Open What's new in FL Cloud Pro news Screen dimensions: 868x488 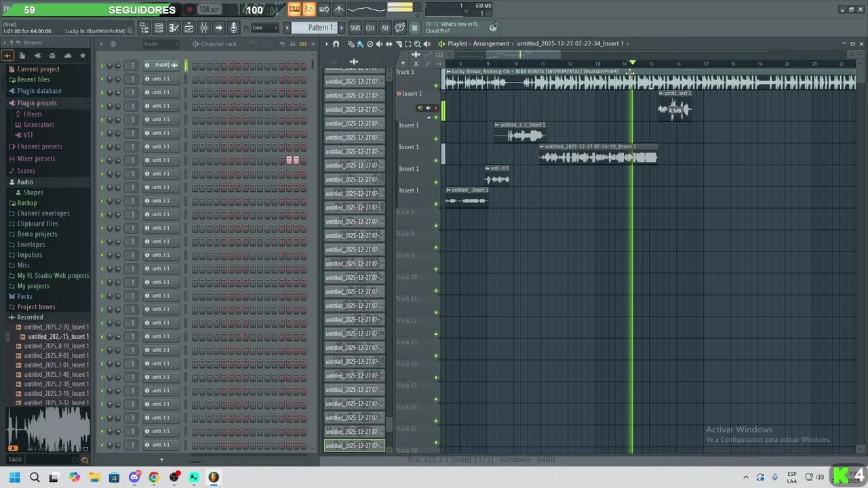tap(460, 27)
